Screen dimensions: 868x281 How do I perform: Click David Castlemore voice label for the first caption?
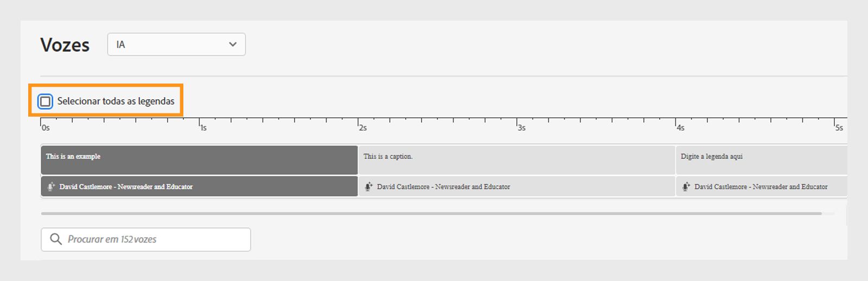tap(126, 187)
